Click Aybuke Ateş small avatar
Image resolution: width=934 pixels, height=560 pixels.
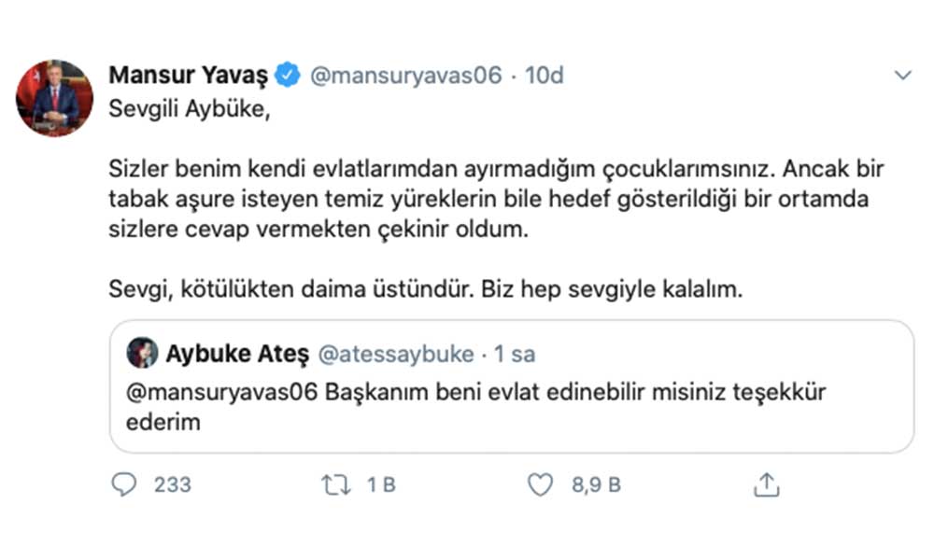[143, 354]
